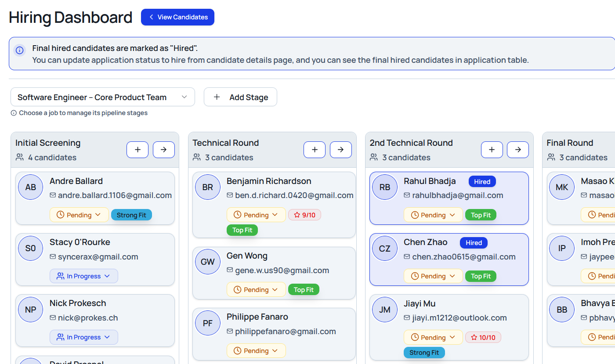Click plus icon in Initial Screening column
The width and height of the screenshot is (615, 364).
click(x=137, y=150)
